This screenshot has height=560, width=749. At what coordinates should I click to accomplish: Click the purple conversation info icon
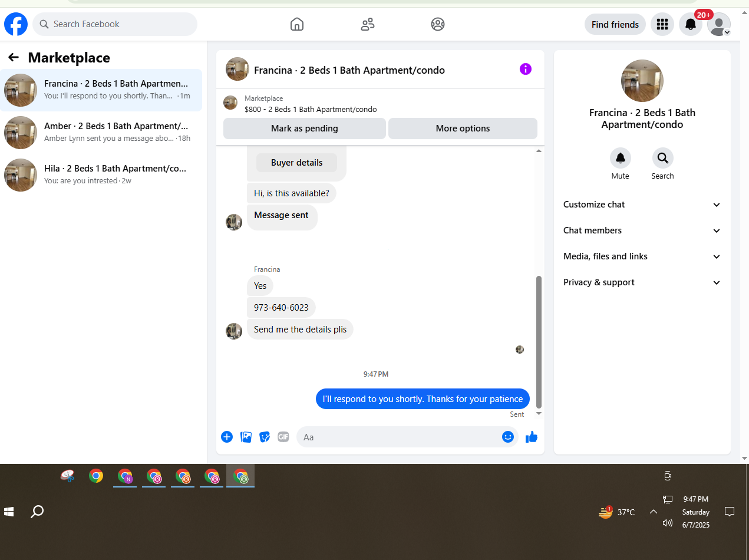[526, 69]
